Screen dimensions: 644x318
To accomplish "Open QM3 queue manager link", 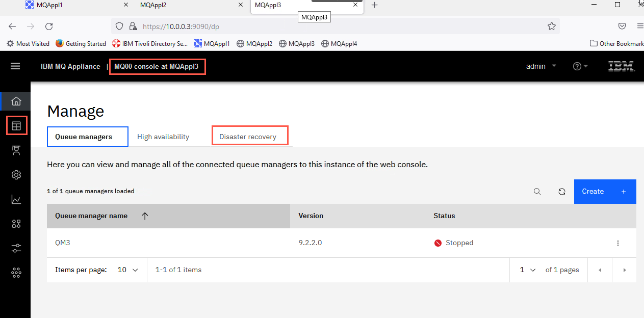I will (x=62, y=243).
